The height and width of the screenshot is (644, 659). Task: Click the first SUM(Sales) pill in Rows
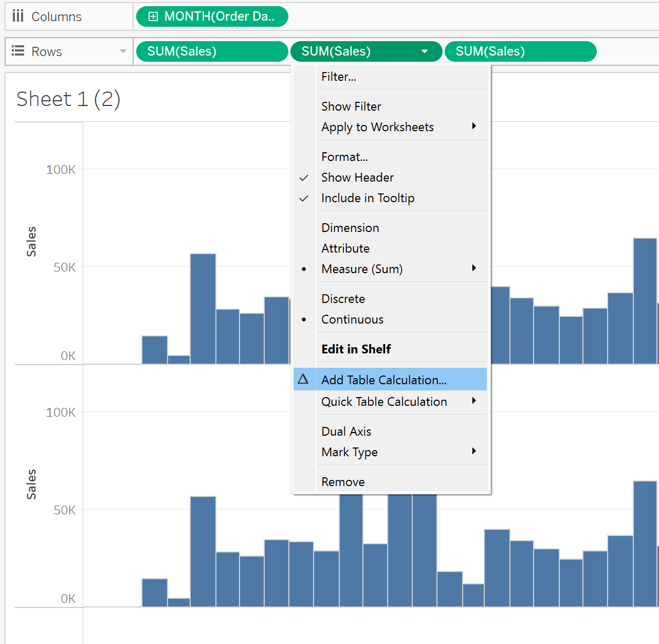[x=212, y=51]
